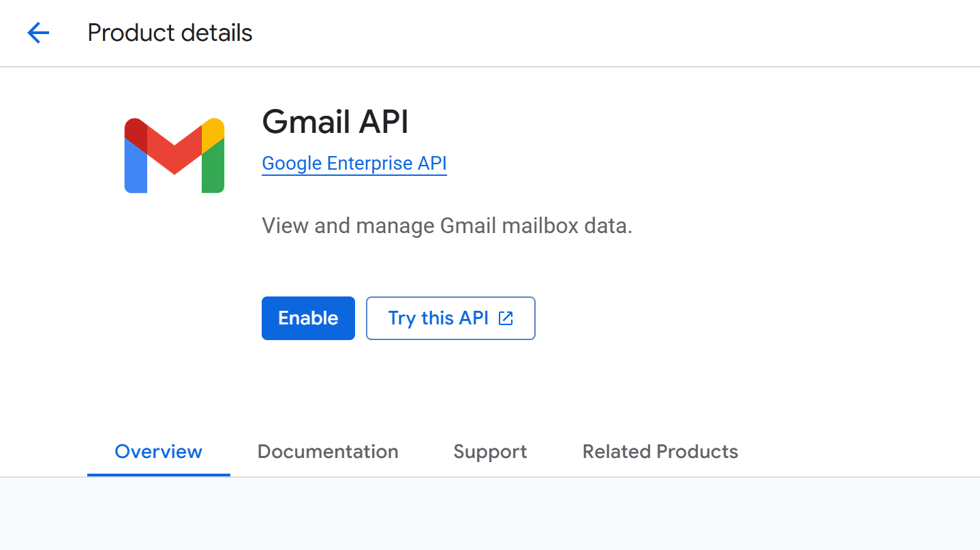The height and width of the screenshot is (550, 980).
Task: Switch to the Documentation tab
Action: 328,452
